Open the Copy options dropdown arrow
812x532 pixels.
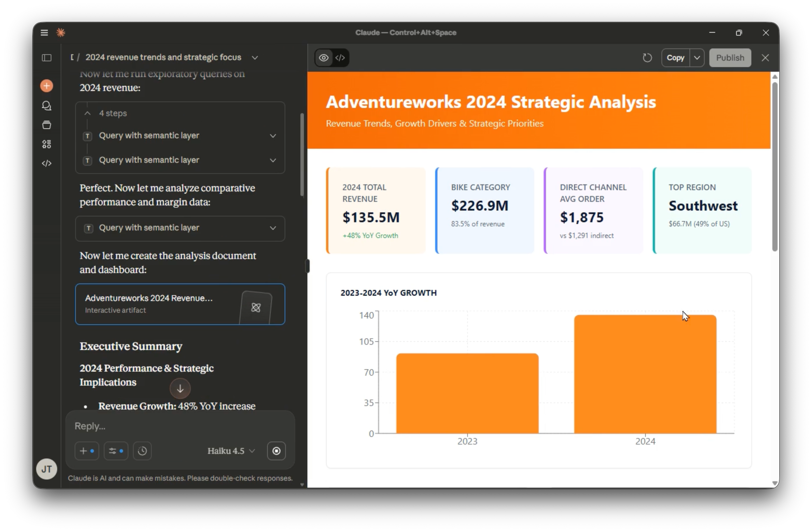(697, 58)
